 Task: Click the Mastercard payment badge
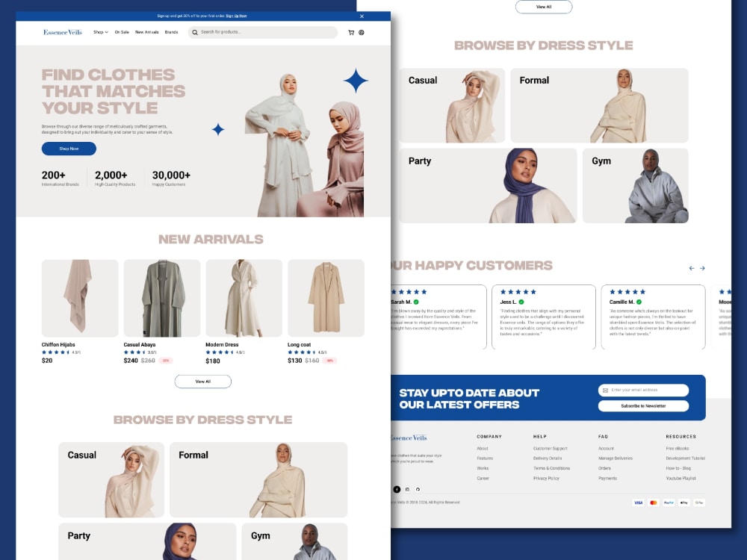click(x=654, y=503)
